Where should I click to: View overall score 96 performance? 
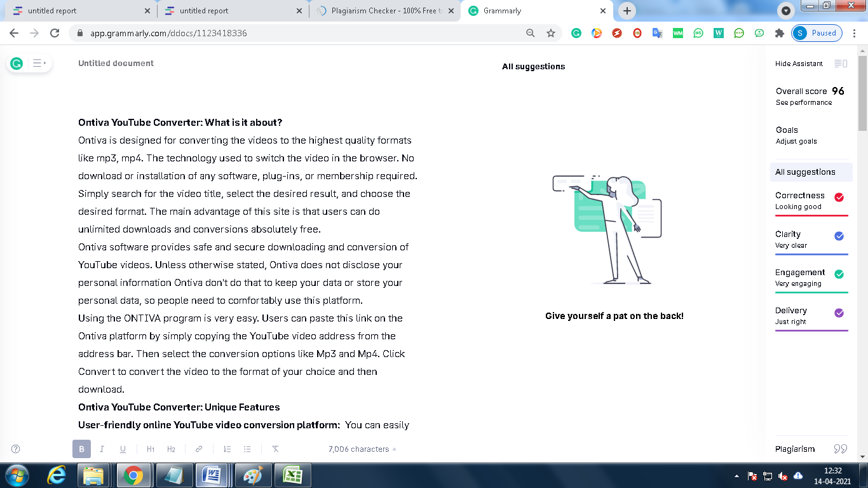810,96
